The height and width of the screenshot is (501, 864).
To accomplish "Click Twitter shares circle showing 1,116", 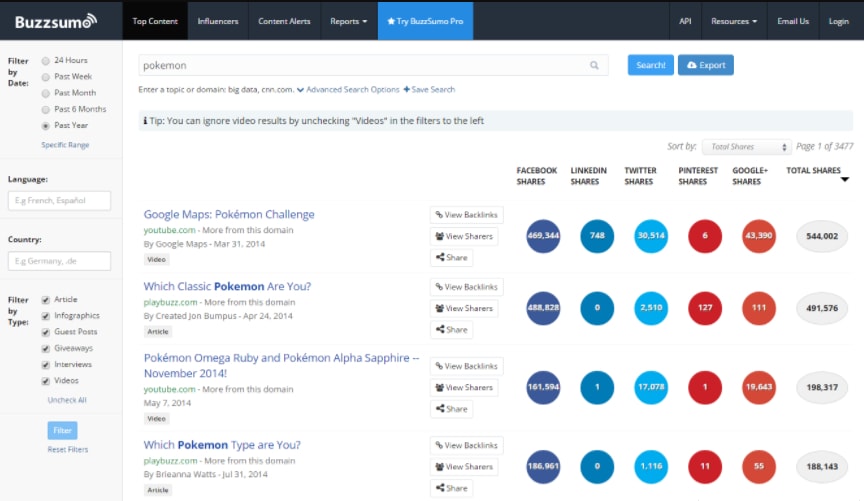I will (x=651, y=466).
